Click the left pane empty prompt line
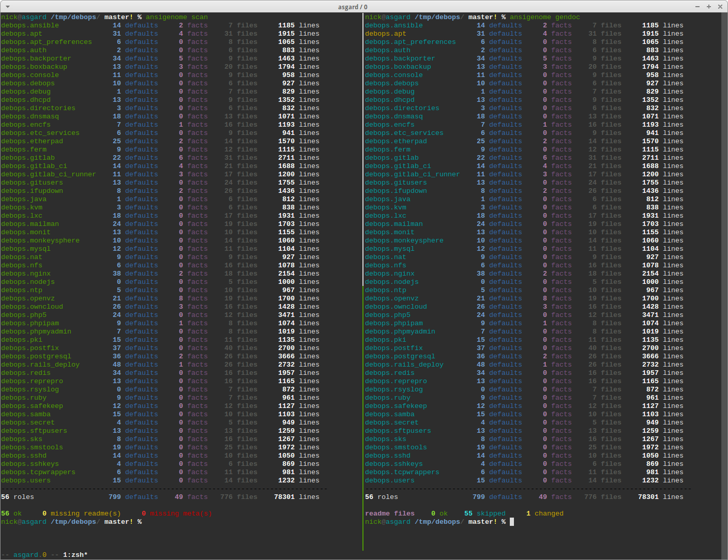This screenshot has width=728, height=560. point(71,522)
